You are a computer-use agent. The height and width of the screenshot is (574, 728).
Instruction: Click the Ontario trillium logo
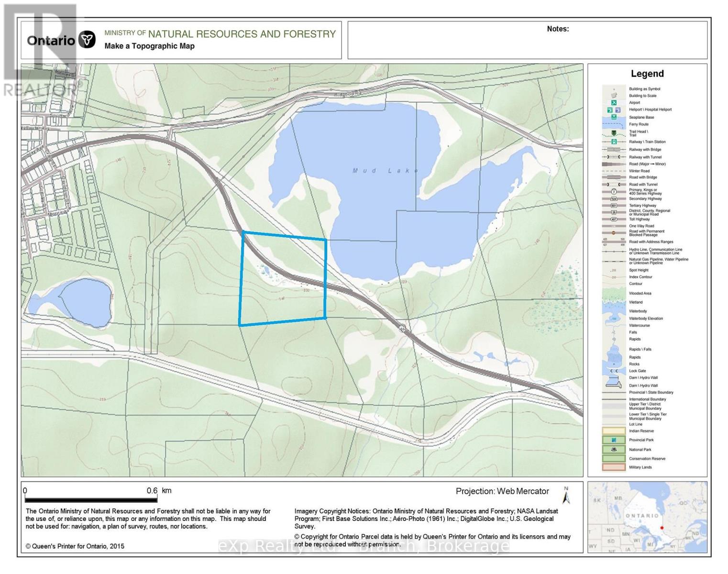pos(87,40)
